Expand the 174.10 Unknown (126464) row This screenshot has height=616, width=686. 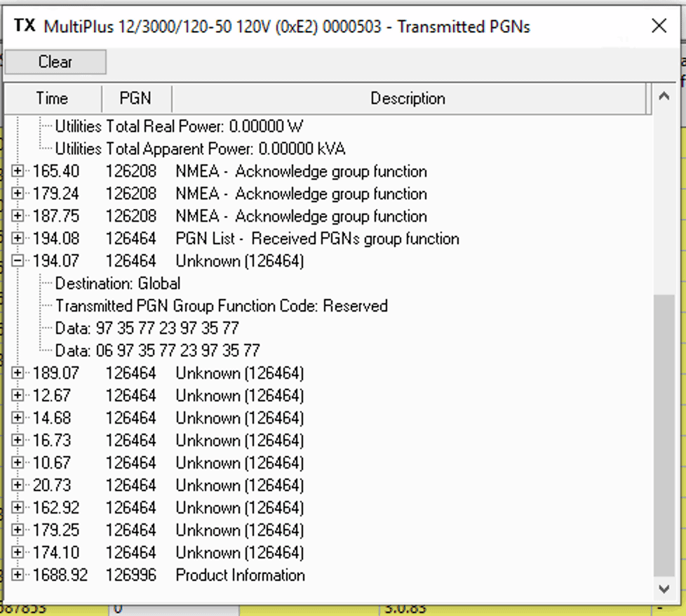click(18, 552)
